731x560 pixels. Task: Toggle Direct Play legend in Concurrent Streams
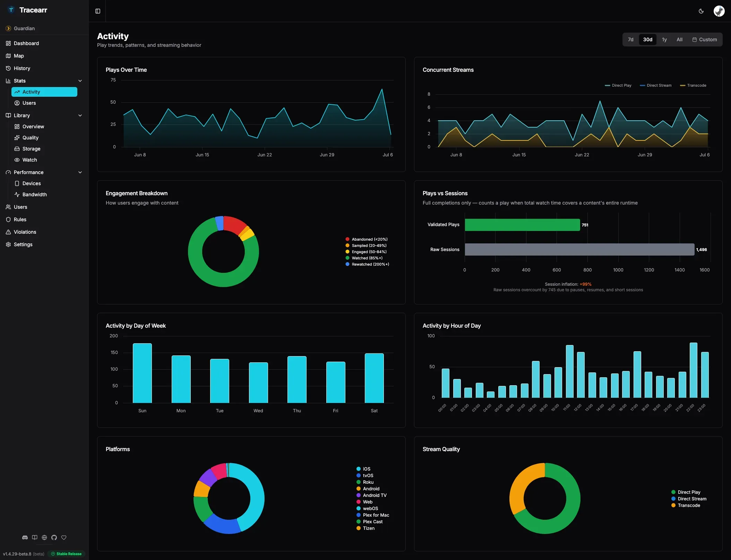pyautogui.click(x=618, y=85)
